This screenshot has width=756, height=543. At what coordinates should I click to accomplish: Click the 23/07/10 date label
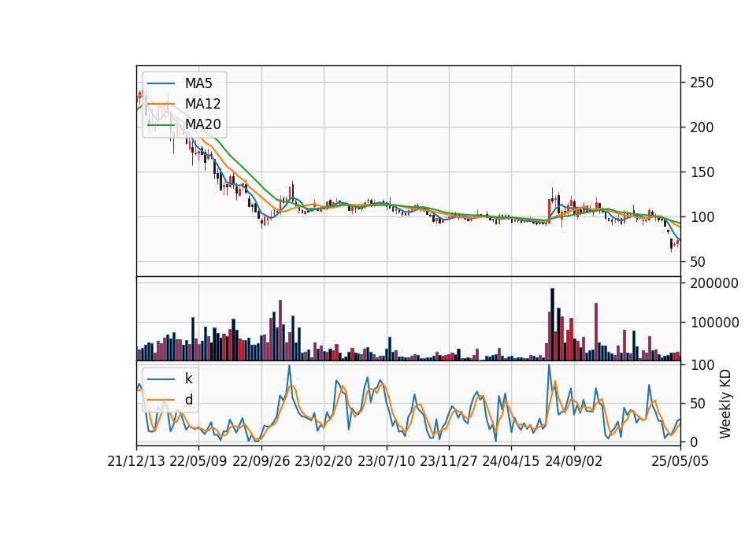(x=386, y=462)
